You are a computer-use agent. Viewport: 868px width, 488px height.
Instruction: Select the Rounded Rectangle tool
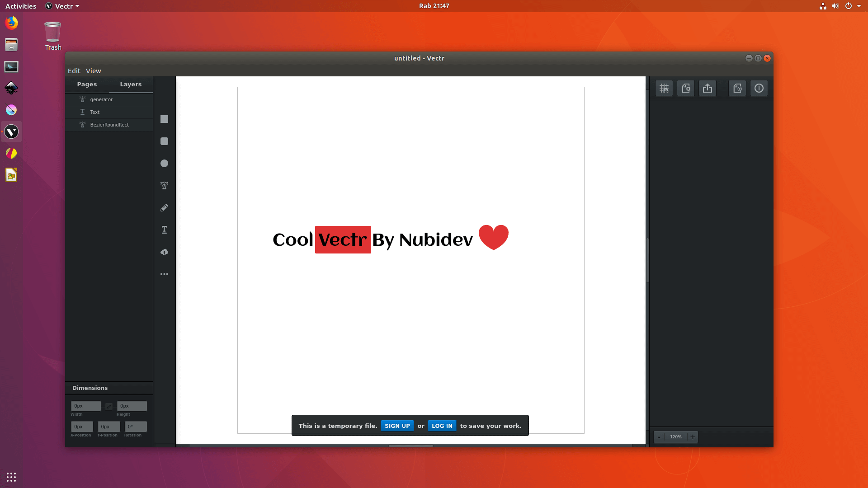[x=164, y=141]
